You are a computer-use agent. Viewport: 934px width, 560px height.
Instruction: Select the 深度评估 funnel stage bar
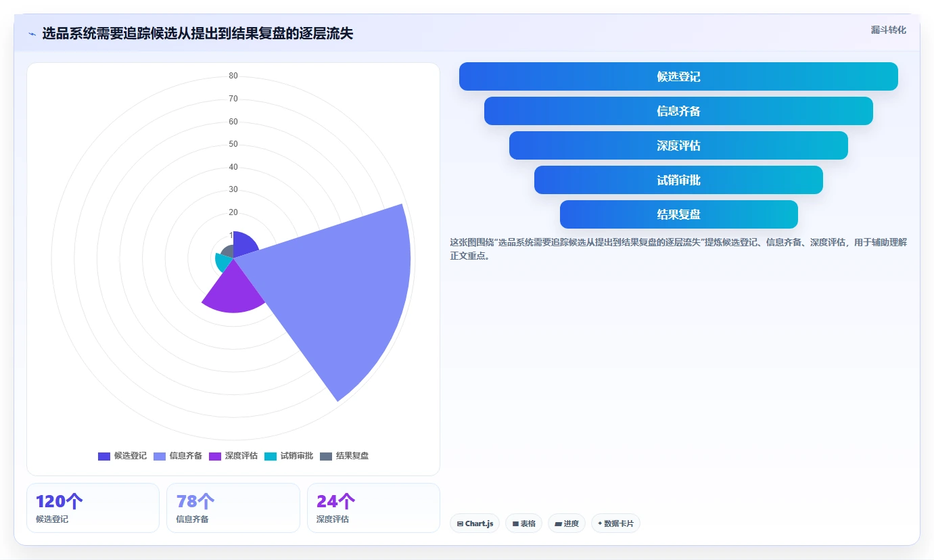coord(678,145)
